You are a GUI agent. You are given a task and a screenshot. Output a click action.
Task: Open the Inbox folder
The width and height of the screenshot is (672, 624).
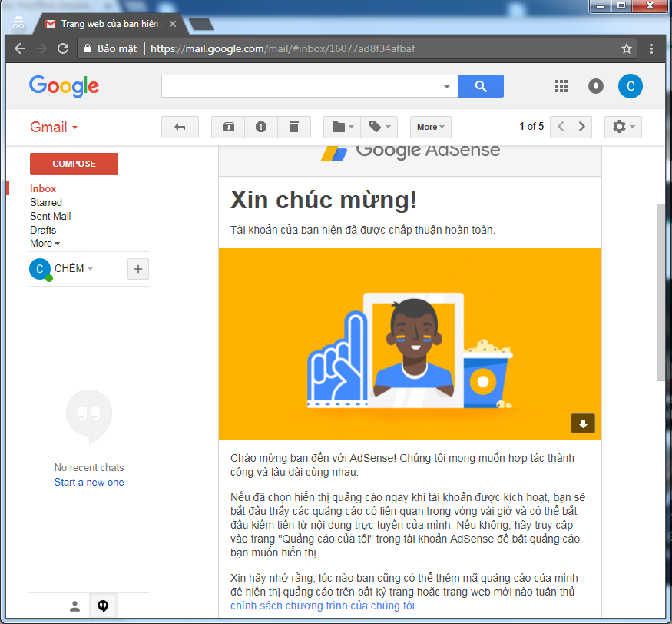pos(43,189)
